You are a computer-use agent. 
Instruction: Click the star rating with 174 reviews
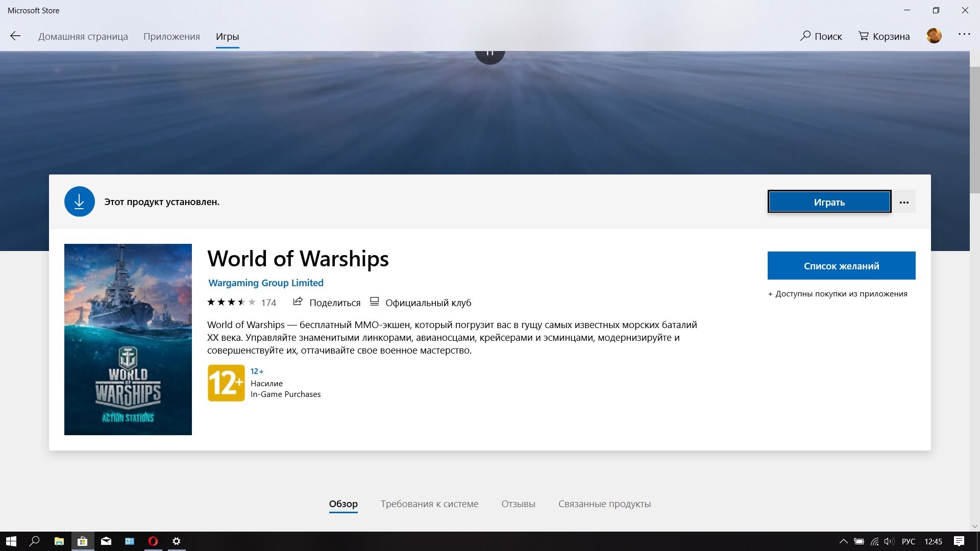click(x=241, y=303)
